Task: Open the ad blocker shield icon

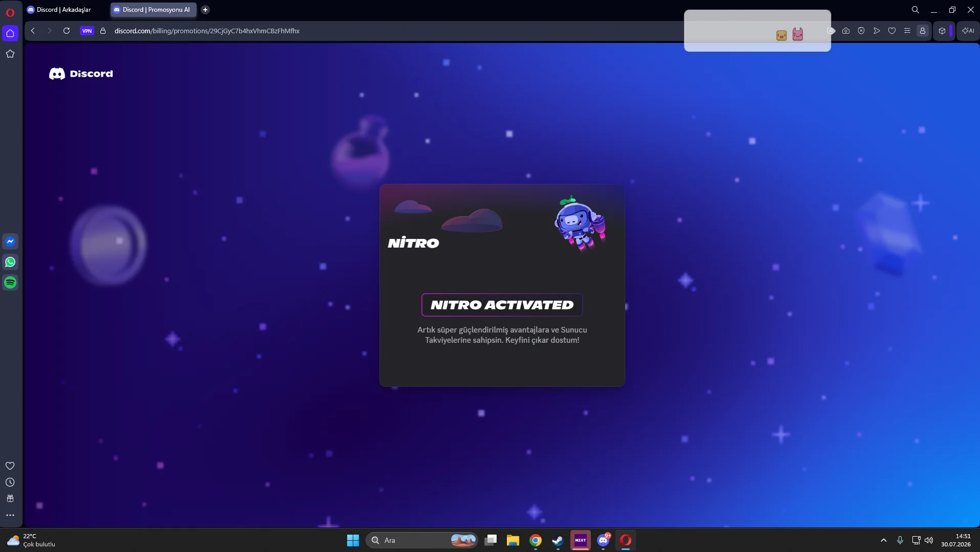Action: pos(861,31)
